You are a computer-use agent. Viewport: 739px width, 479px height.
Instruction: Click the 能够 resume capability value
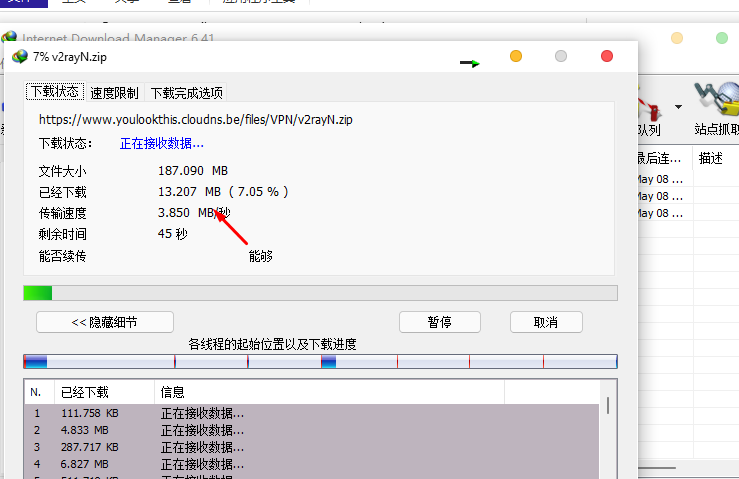click(x=261, y=256)
